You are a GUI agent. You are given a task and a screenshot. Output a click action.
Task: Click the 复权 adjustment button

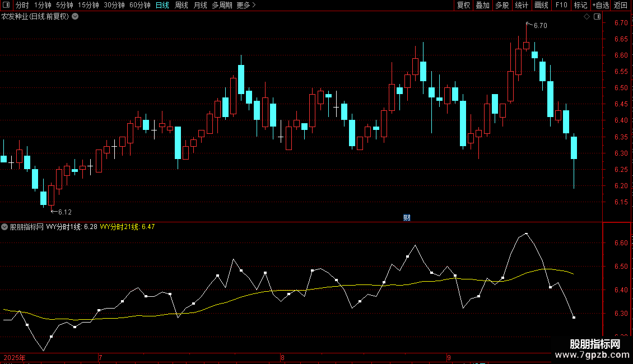pos(463,5)
